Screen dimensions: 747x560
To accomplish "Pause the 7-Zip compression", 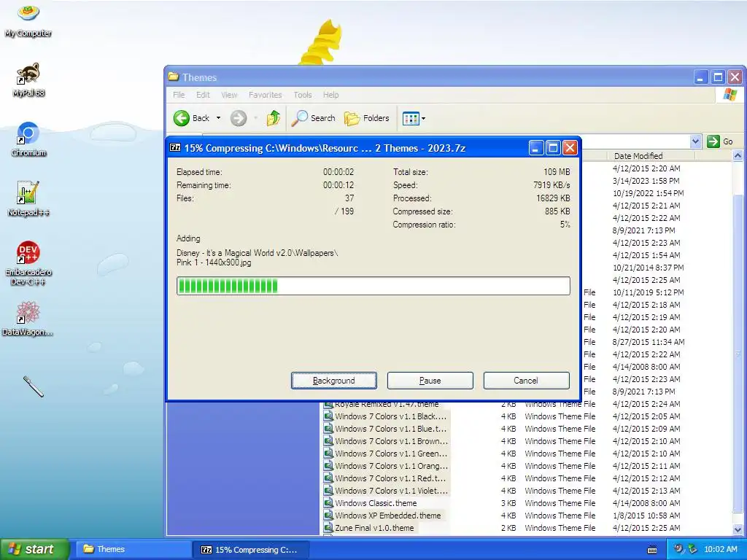I will [x=430, y=381].
